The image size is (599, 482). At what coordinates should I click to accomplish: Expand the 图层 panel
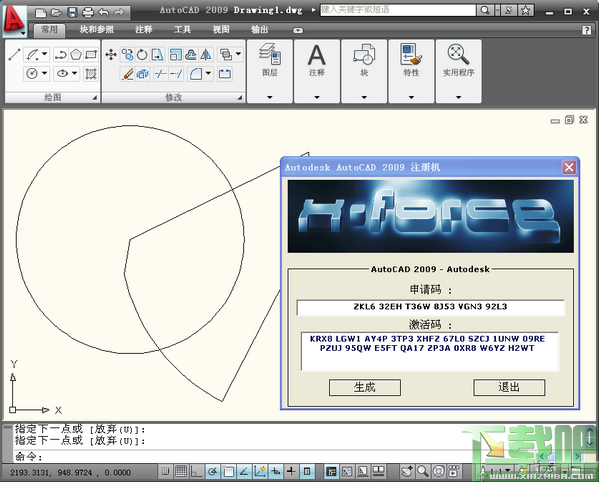point(270,97)
